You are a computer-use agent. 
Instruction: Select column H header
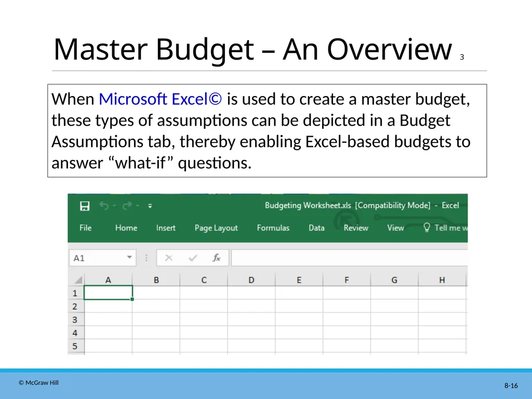point(442,280)
